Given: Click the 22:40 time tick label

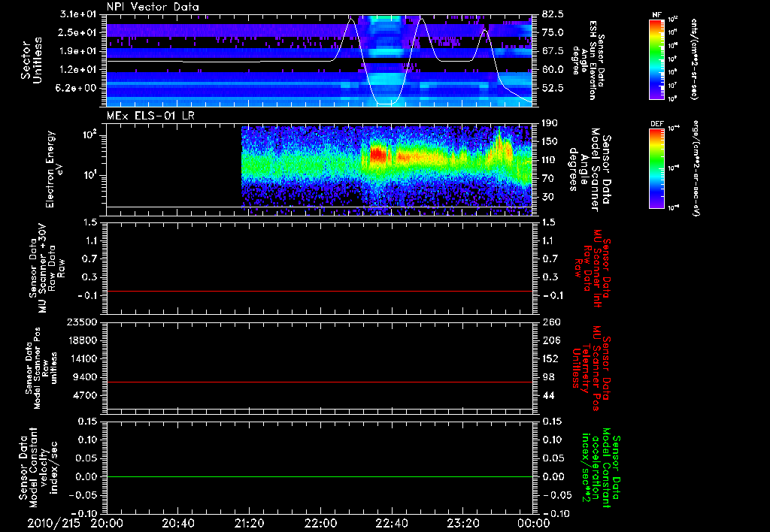Looking at the screenshot, I should point(391,523).
